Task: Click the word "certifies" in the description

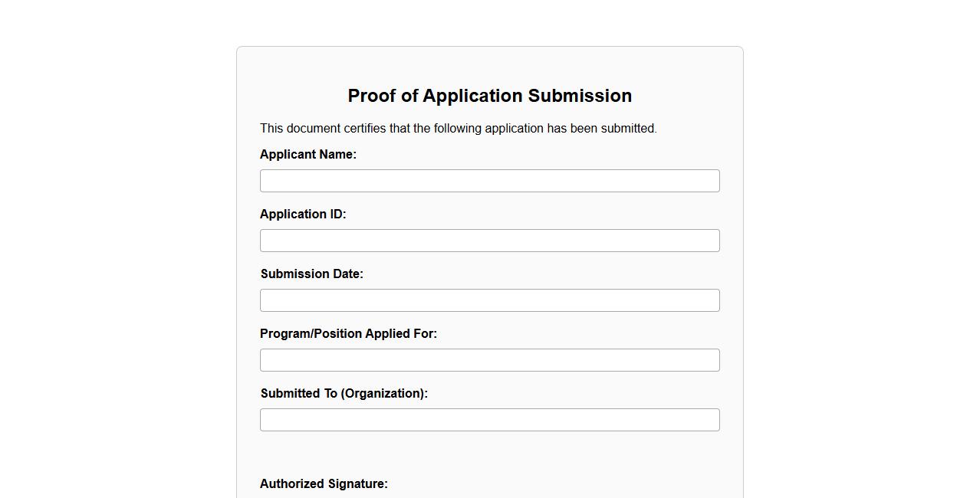Action: (364, 129)
